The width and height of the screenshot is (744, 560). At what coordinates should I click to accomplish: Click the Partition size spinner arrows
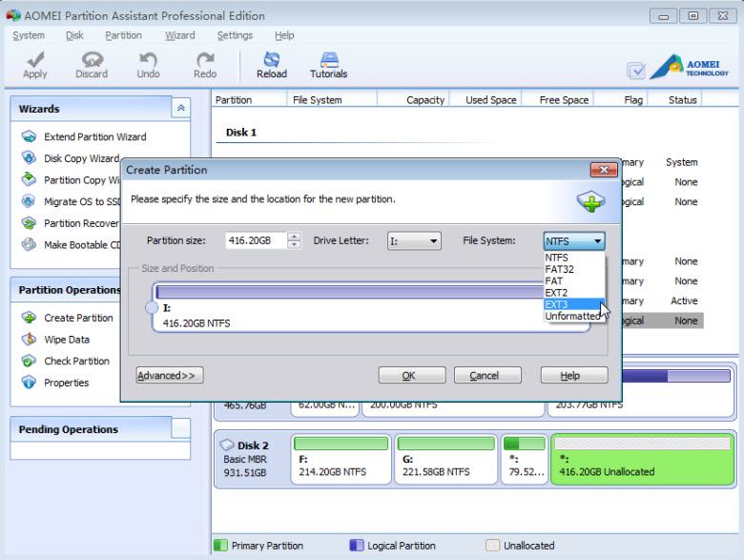pyautogui.click(x=294, y=240)
